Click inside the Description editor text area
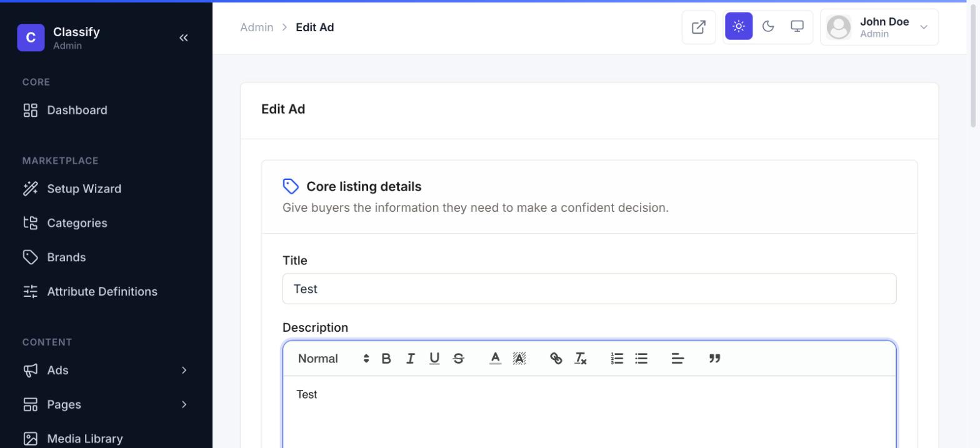The image size is (980, 448). coord(589,412)
